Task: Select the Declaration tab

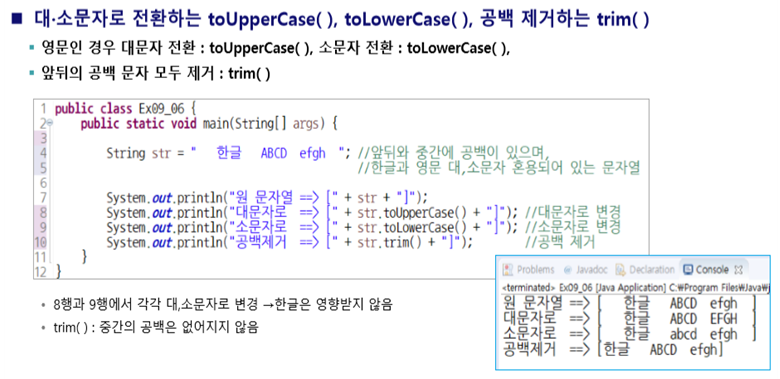Action: point(645,270)
